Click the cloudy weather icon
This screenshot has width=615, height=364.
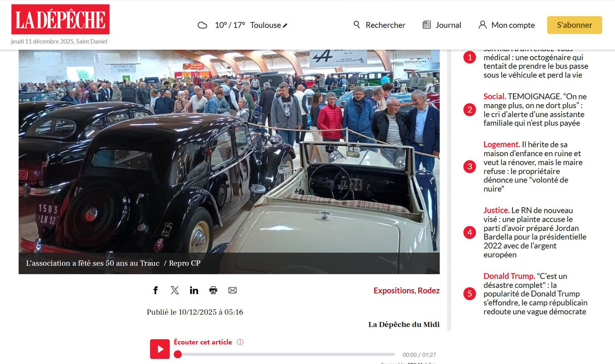(202, 25)
